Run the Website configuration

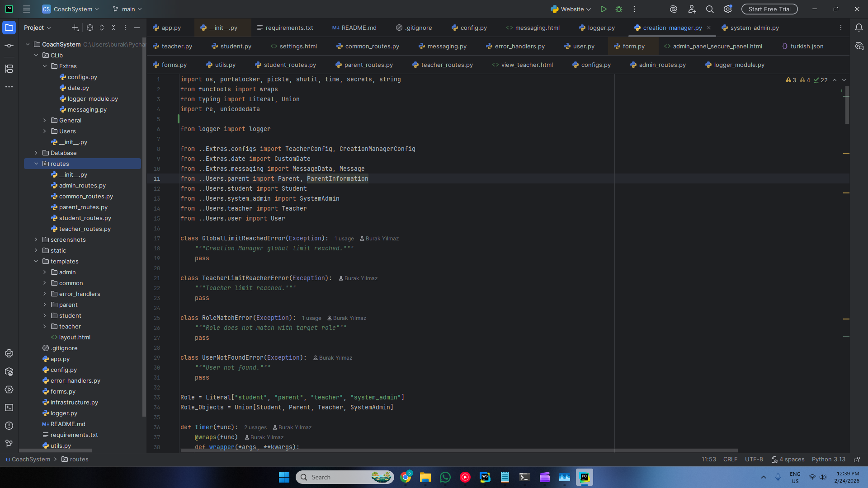pyautogui.click(x=604, y=9)
